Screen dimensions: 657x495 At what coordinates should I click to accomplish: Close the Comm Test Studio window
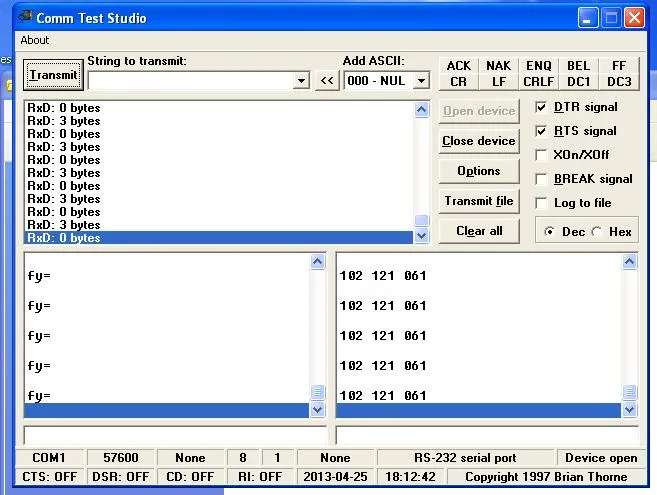(634, 18)
